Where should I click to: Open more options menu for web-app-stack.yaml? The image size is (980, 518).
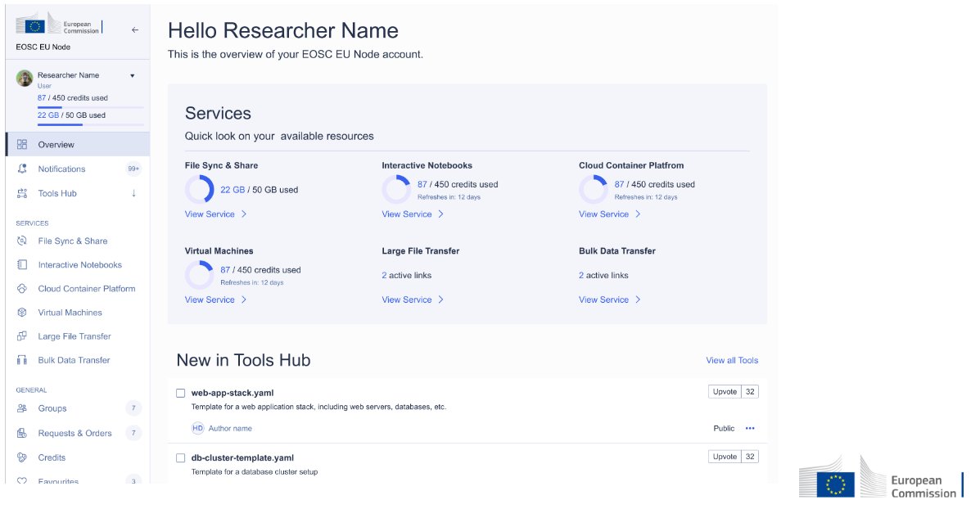pos(750,428)
